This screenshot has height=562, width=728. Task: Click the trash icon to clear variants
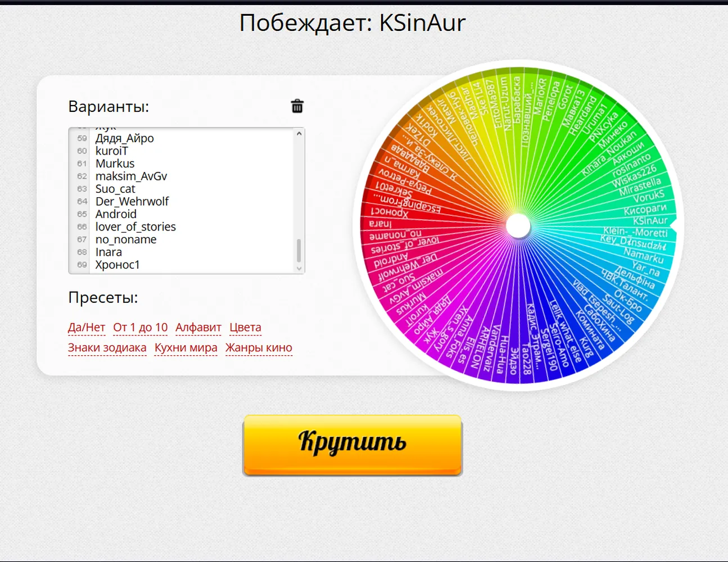pos(297,106)
